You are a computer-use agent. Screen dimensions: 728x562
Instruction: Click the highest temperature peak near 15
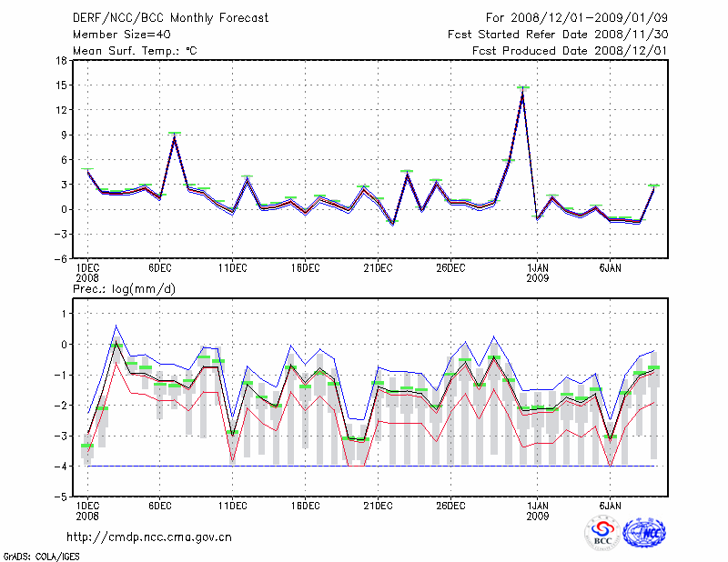pyautogui.click(x=522, y=89)
